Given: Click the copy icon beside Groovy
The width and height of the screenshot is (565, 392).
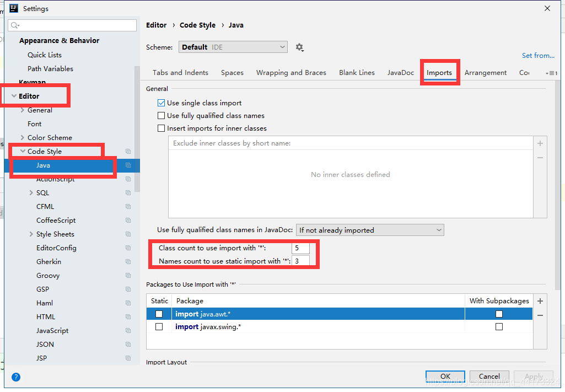Looking at the screenshot, I should 128,275.
